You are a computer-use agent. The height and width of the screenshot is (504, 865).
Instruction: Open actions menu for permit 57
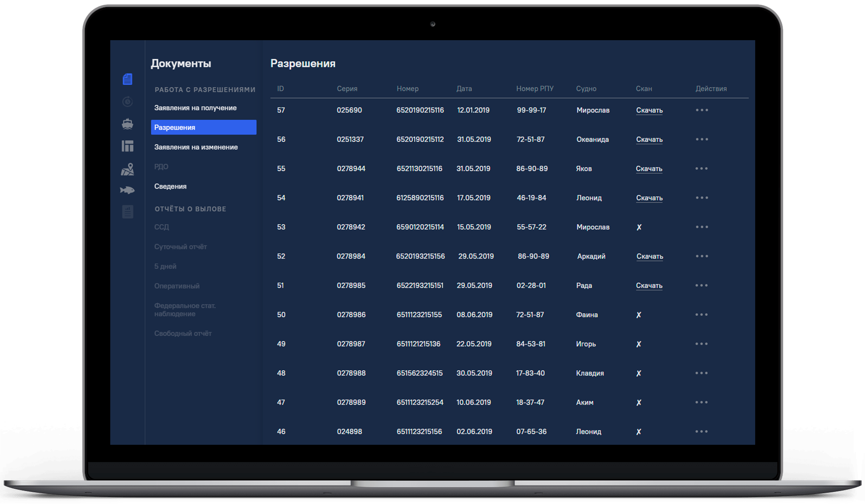[702, 110]
